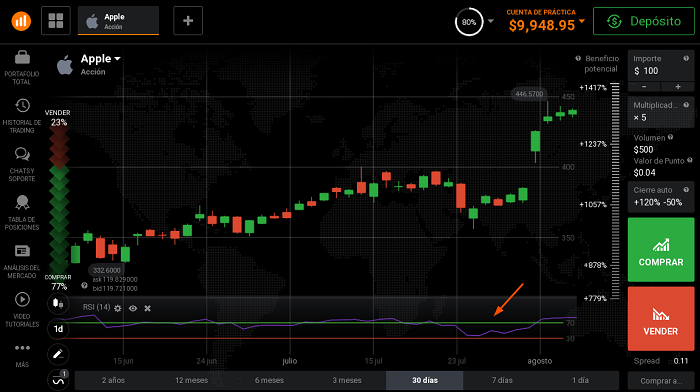Expand the 80% profit indicator dropdown
Viewport: 700px width, 392px height.
[491, 21]
